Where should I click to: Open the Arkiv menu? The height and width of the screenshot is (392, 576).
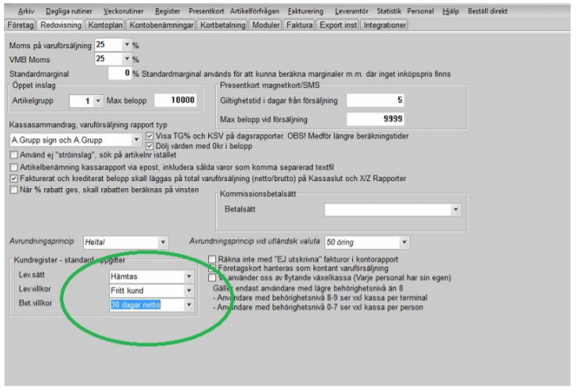[26, 13]
